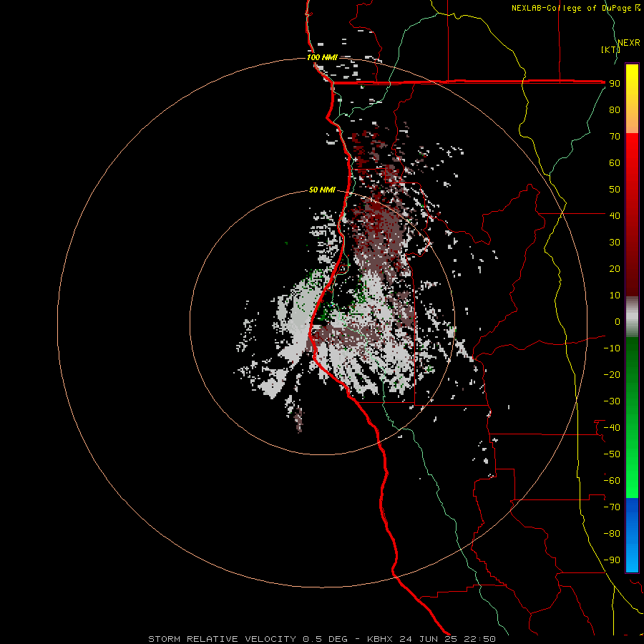The image size is (644, 644).
Task: Pick the gray zero-velocity color bar segment
Action: point(632,317)
